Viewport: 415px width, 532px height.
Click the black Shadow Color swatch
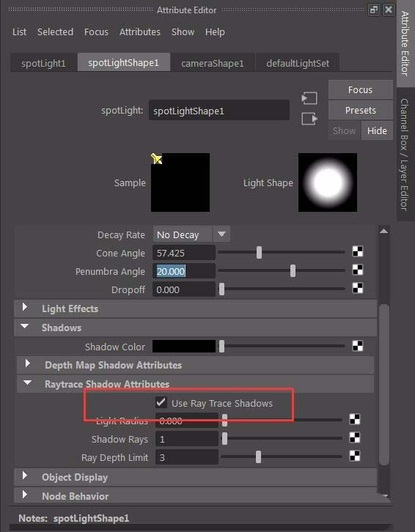[x=184, y=346]
